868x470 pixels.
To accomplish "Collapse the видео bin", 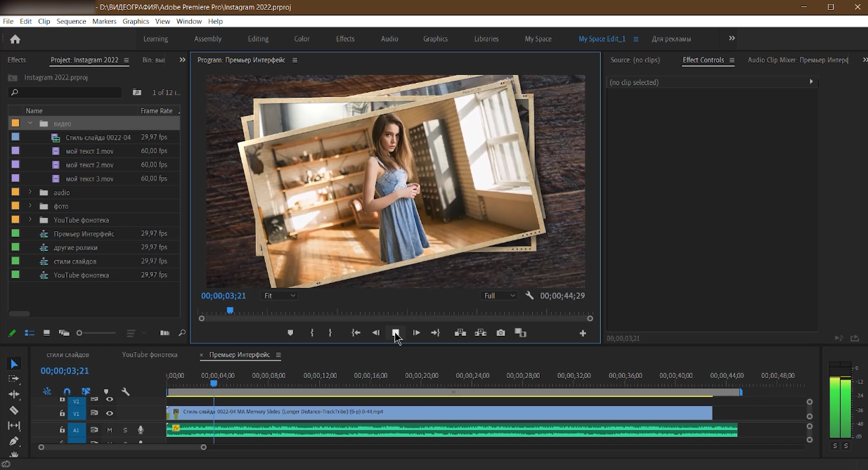I will 30,124.
